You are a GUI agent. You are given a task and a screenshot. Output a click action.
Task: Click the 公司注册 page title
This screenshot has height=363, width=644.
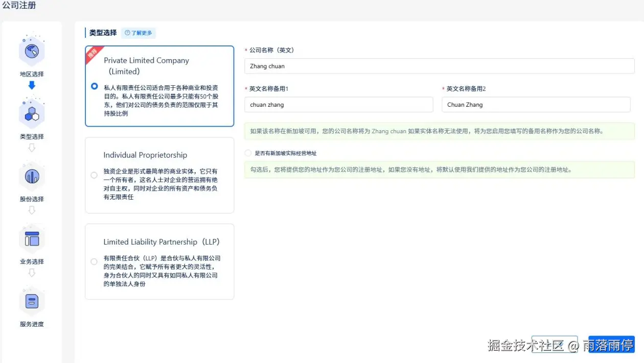(19, 6)
